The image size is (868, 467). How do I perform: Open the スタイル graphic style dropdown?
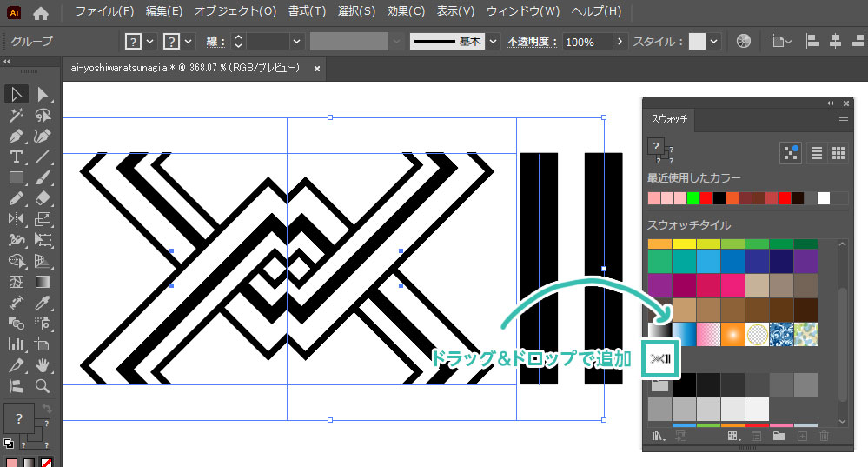point(713,42)
